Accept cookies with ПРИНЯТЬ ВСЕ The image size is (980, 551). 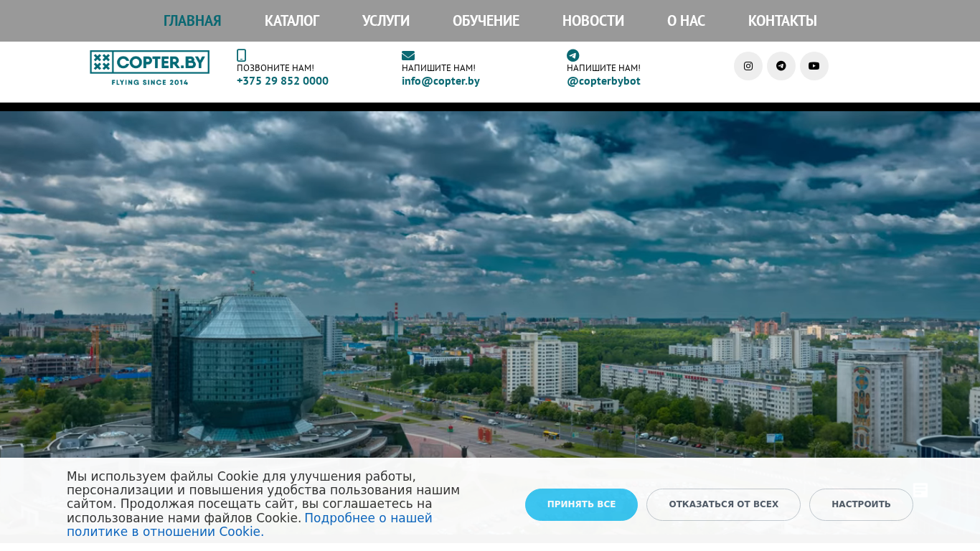coord(581,504)
